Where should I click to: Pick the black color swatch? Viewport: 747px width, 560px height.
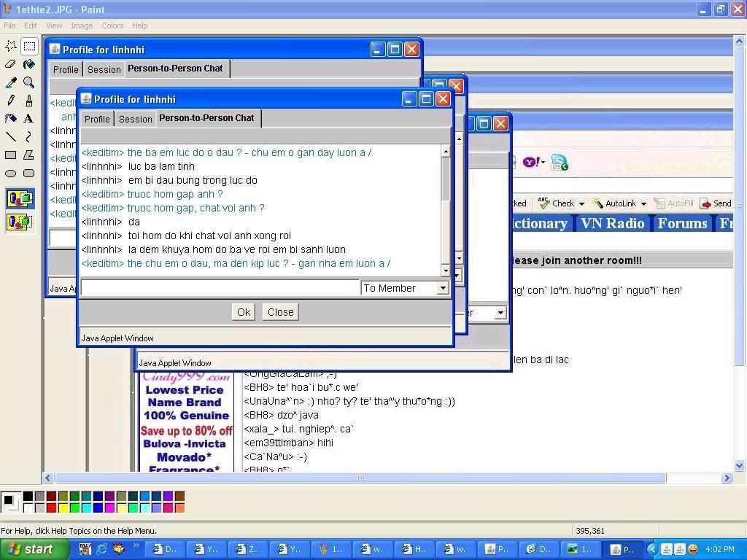click(28, 497)
